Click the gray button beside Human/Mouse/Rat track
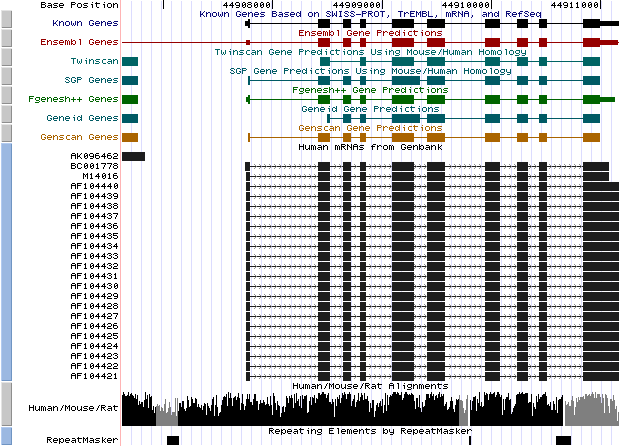 click(5, 407)
